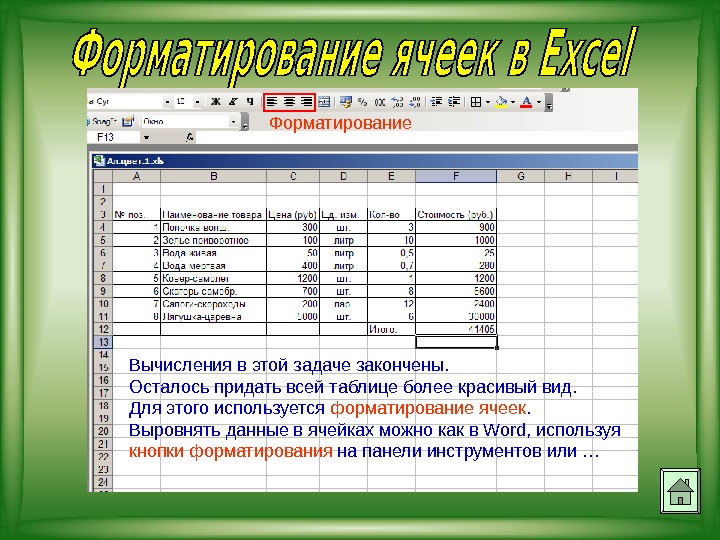
Task: Click the "Ковер-самолет" cell
Action: coord(214,278)
